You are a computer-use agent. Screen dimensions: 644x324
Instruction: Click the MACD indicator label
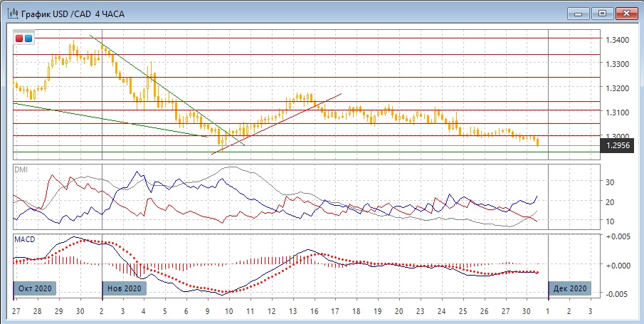pyautogui.click(x=24, y=239)
